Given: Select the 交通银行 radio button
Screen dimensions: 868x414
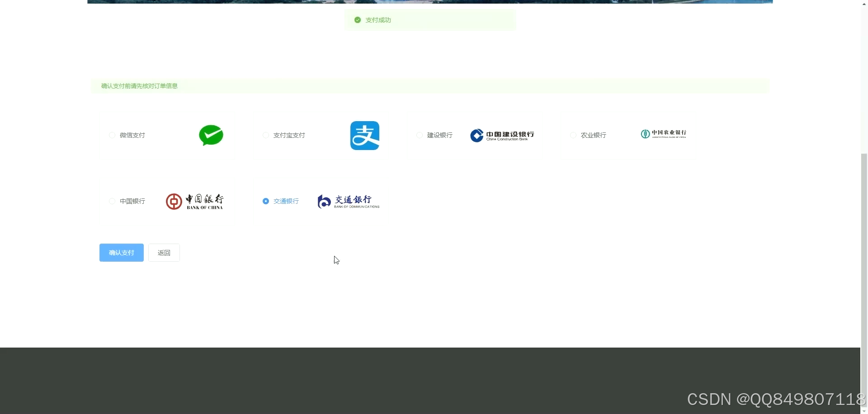Looking at the screenshot, I should click(x=266, y=201).
